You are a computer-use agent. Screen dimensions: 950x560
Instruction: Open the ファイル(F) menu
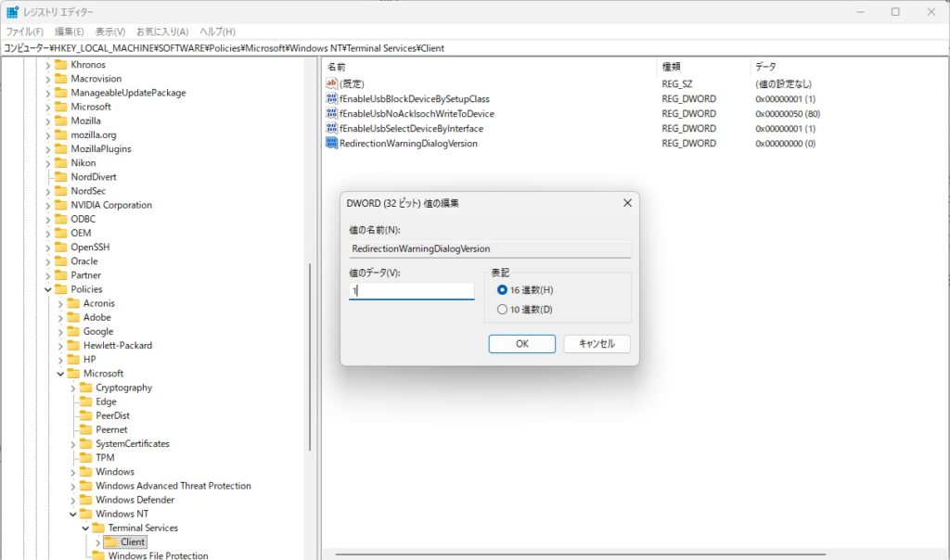[25, 32]
